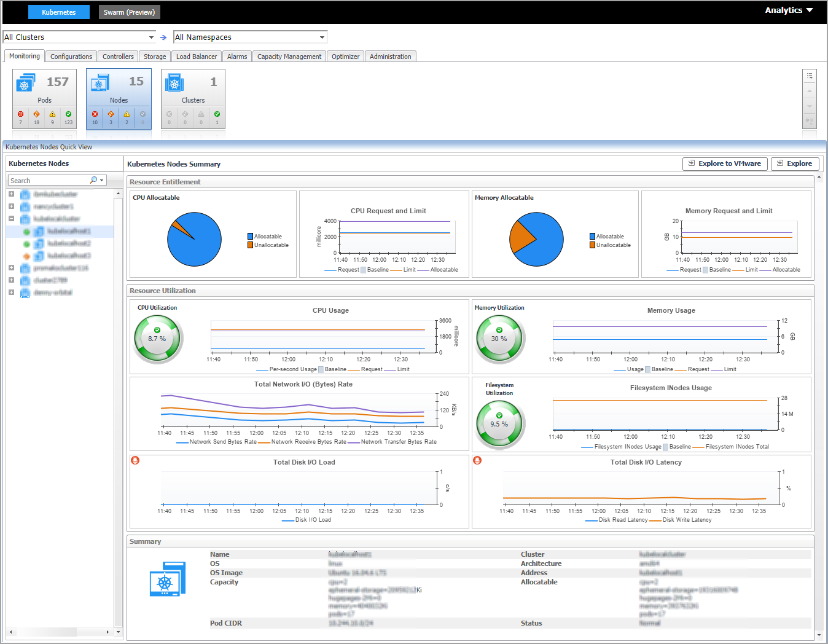This screenshot has height=644, width=828.
Task: Show critical pods count of 18
Action: (x=37, y=117)
